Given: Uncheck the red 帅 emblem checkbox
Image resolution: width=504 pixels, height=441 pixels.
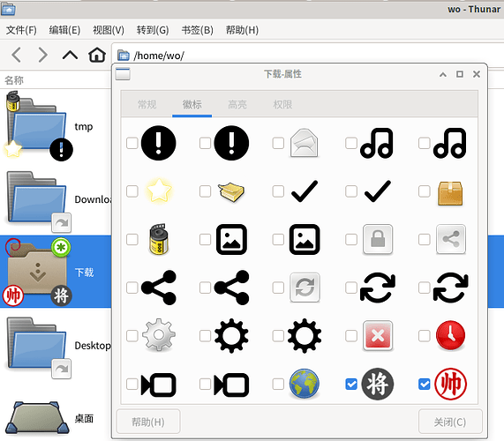Looking at the screenshot, I should coord(425,384).
